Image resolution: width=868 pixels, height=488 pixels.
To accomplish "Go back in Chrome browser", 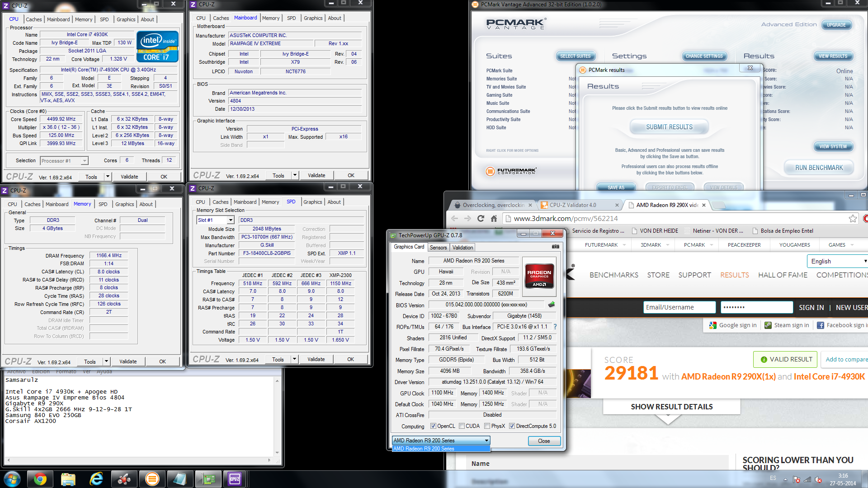I will [454, 219].
